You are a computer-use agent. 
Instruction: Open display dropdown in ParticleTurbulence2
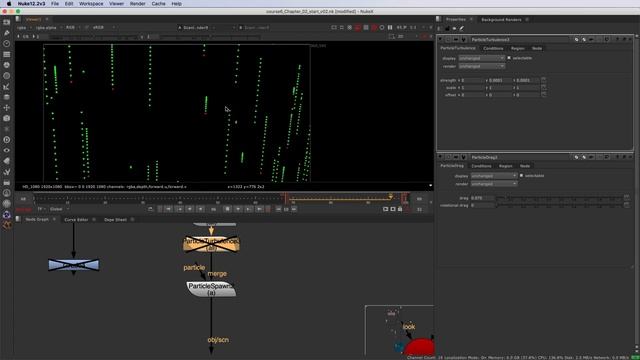coord(482,58)
